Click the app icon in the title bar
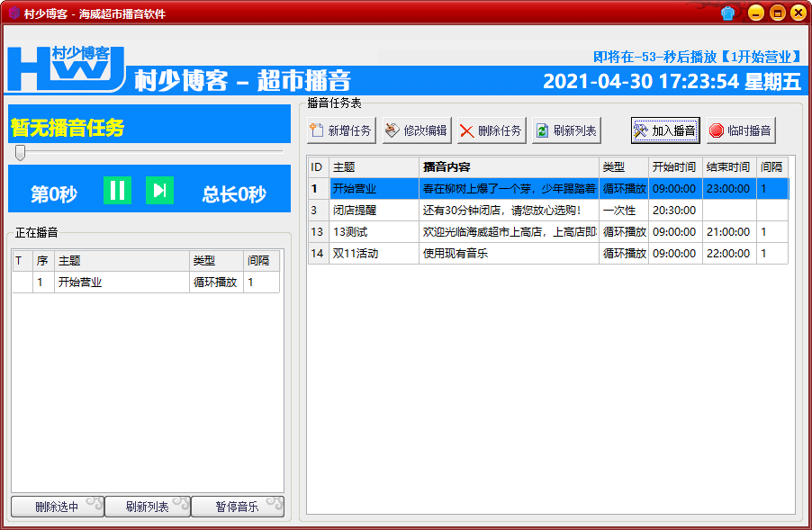The width and height of the screenshot is (812, 530). click(14, 13)
